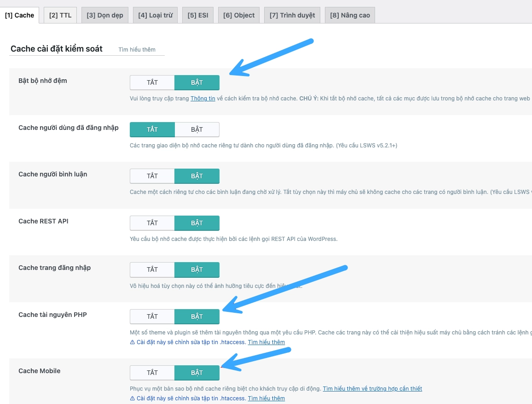Disable Cache trang đăng nhập
Screen dimensions: 532x404
click(x=152, y=269)
